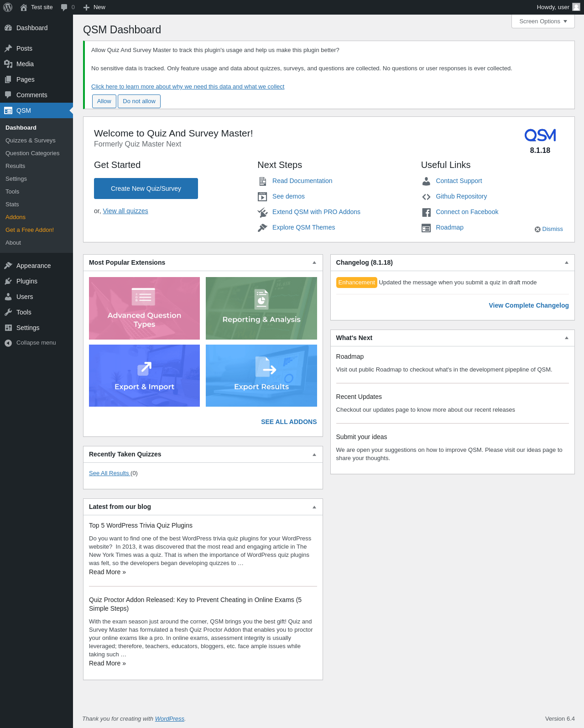Click the Pages icon in sidebar
Image resolution: width=584 pixels, height=728 pixels.
click(8, 79)
